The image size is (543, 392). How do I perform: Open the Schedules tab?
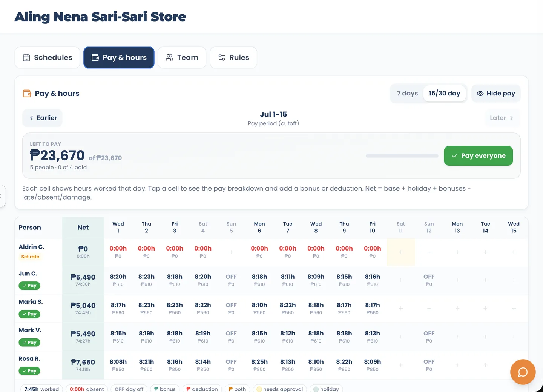pos(48,58)
